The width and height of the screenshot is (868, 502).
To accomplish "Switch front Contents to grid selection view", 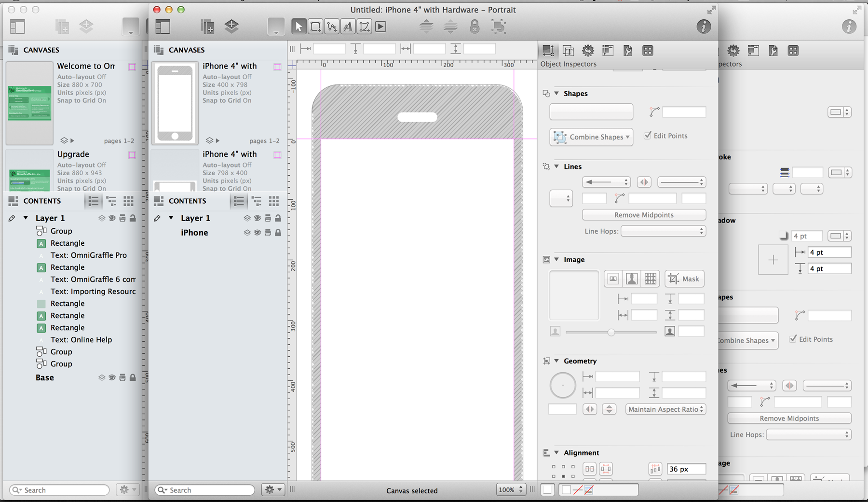I will coord(274,201).
